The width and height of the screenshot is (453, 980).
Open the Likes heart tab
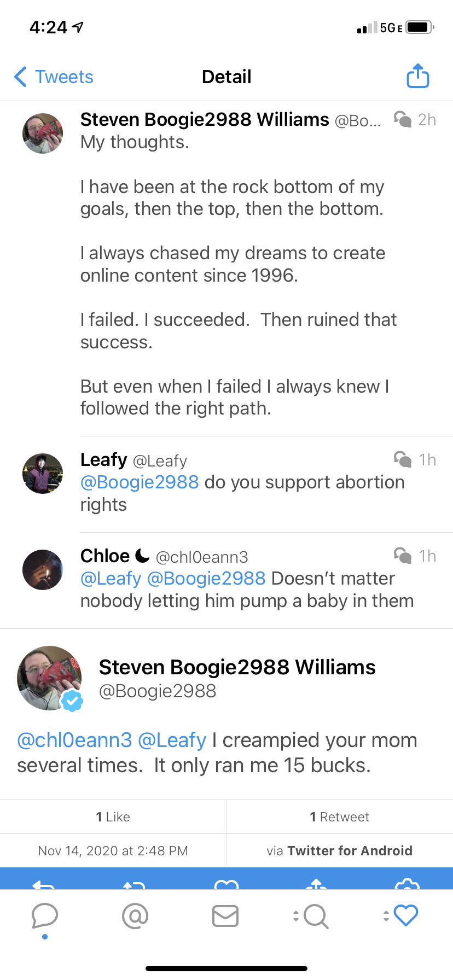(x=406, y=915)
